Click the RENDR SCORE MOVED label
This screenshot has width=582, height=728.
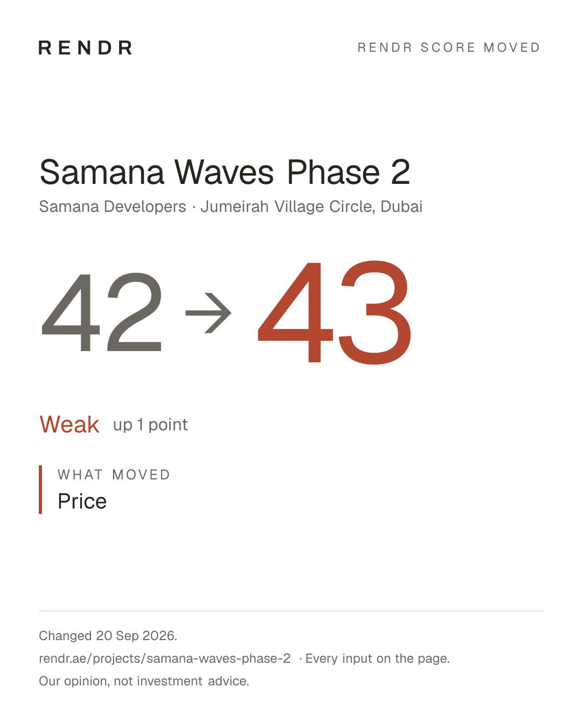click(449, 47)
